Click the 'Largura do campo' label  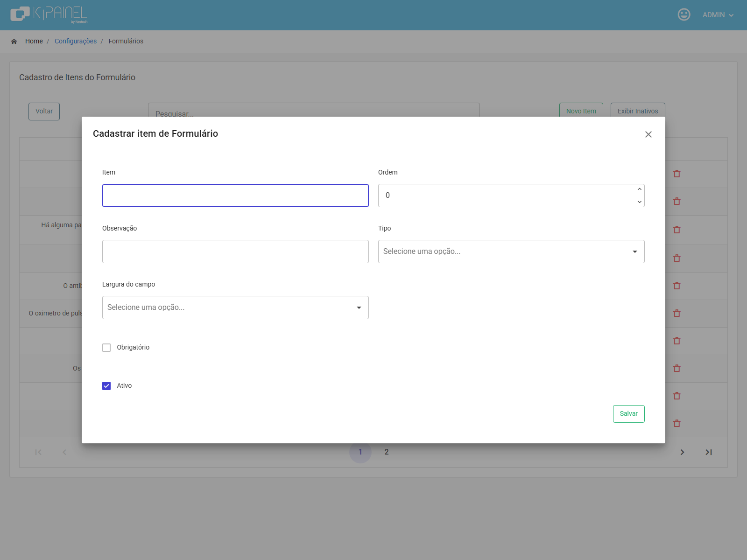pyautogui.click(x=128, y=284)
